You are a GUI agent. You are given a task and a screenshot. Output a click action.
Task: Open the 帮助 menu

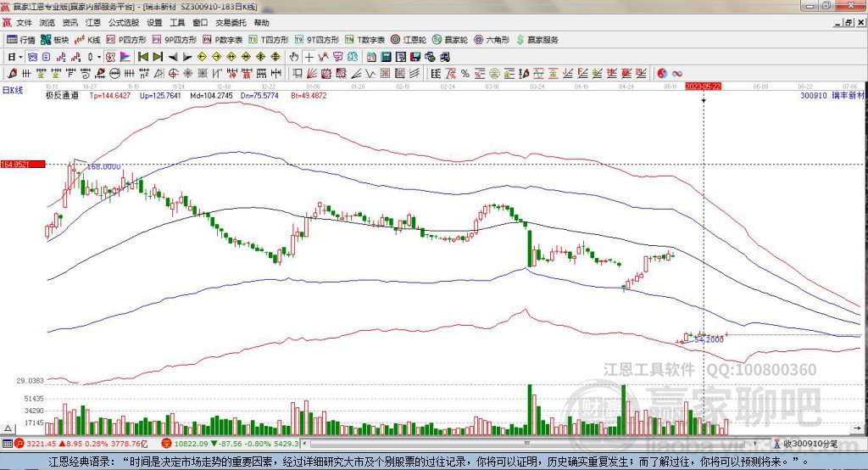[x=261, y=23]
